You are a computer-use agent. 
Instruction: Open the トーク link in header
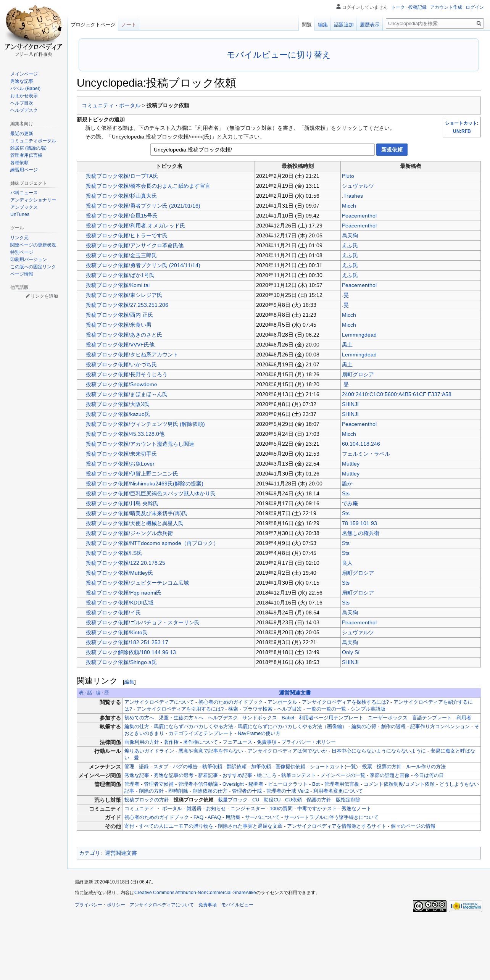(398, 7)
